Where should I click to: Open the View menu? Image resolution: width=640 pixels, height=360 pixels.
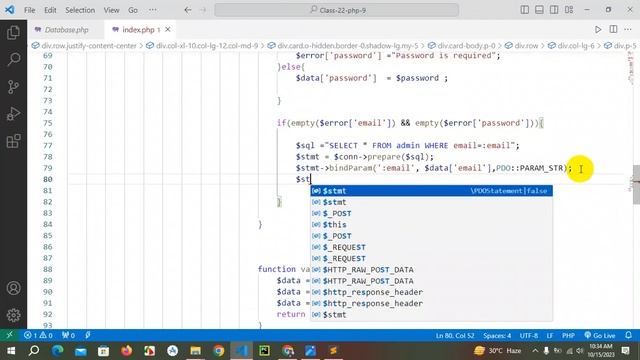[x=111, y=10]
